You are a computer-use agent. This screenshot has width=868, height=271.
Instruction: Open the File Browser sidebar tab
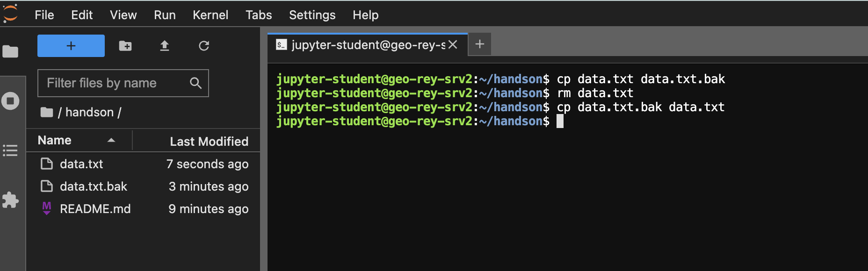point(10,51)
